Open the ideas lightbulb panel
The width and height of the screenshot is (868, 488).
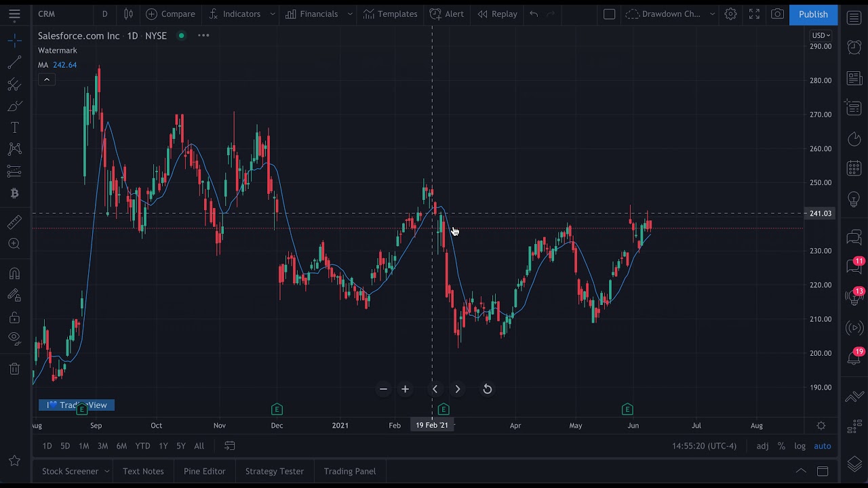(x=854, y=199)
